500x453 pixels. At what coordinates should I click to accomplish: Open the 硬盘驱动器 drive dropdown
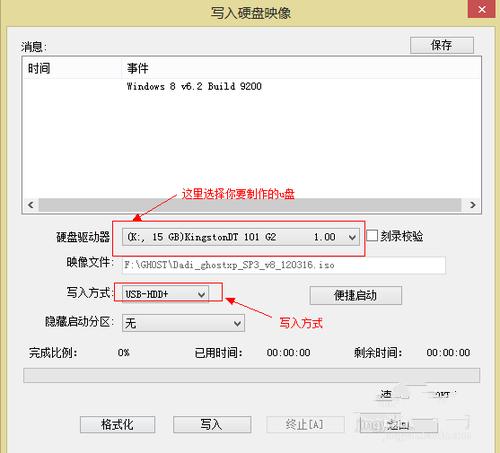click(241, 237)
